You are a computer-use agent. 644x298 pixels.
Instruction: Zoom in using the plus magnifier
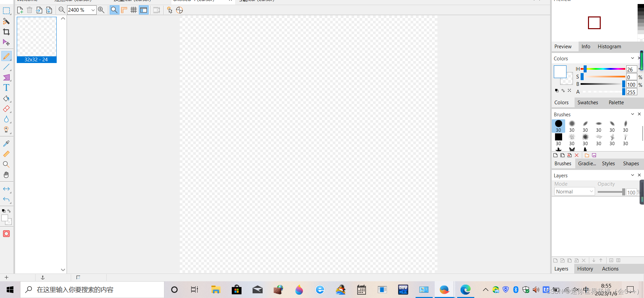(101, 10)
